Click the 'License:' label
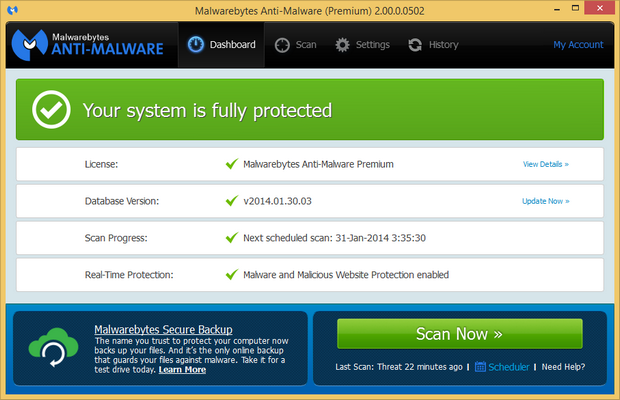Image resolution: width=620 pixels, height=400 pixels. pos(101,164)
